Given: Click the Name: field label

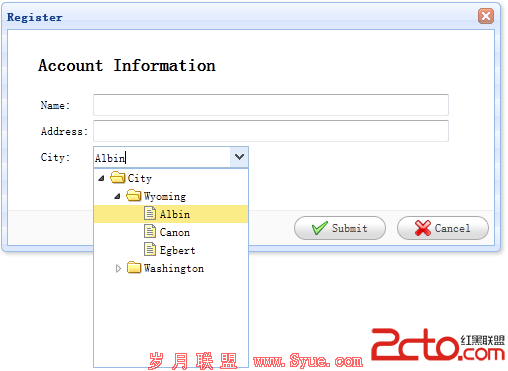Looking at the screenshot, I should 55,105.
